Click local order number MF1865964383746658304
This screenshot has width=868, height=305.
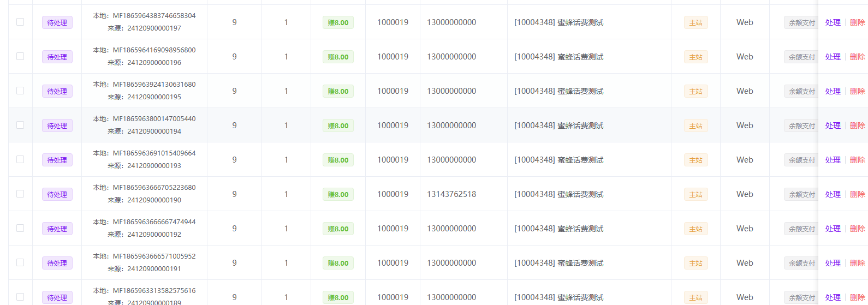(154, 16)
